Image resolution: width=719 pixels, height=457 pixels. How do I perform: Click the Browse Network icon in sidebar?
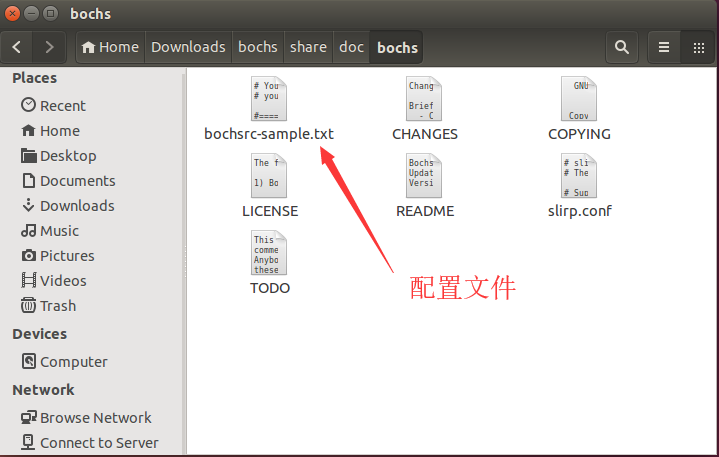tap(28, 417)
